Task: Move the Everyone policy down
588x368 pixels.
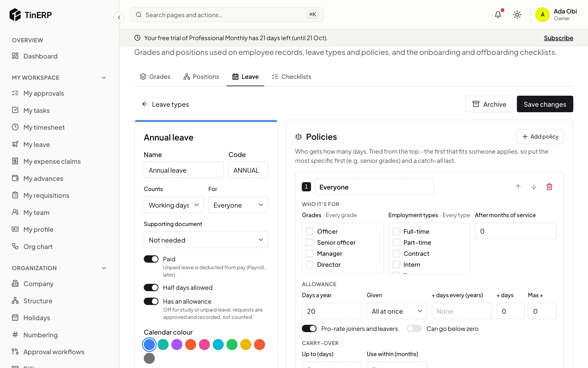Action: click(x=534, y=187)
